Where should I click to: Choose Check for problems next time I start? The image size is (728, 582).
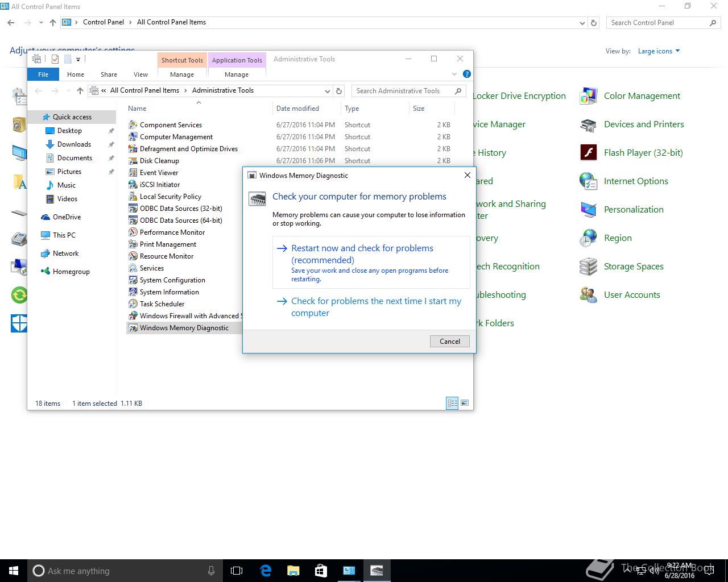(371, 307)
